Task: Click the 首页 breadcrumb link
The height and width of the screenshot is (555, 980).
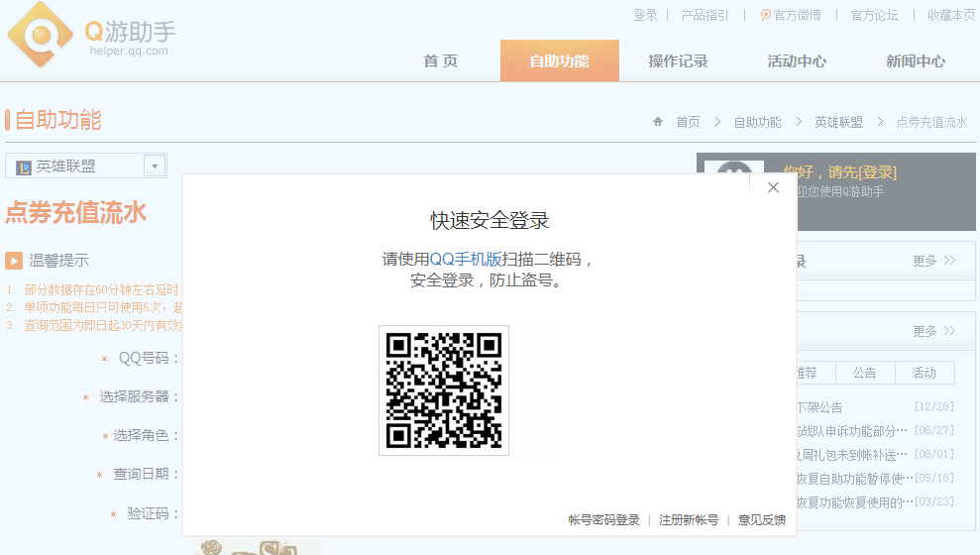Action: tap(688, 122)
